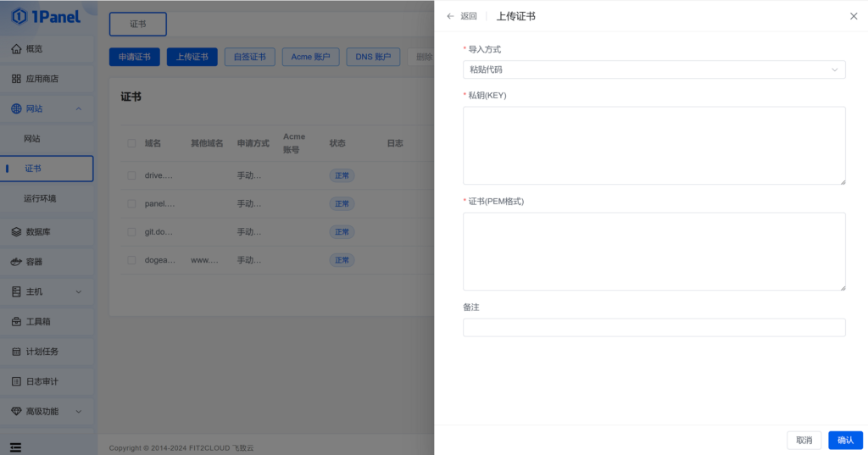Viewport: 868px width, 455px height.
Task: Open the DNS 账户 button
Action: click(373, 57)
